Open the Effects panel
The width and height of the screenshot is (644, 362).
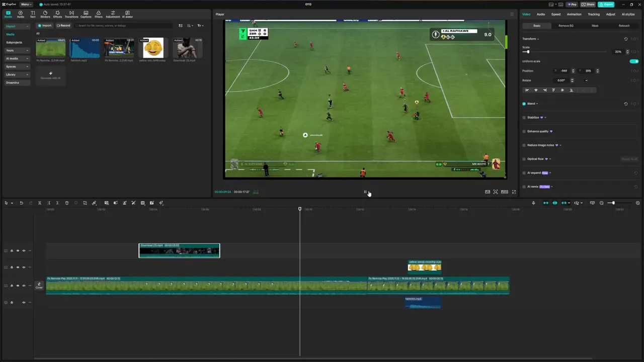point(58,14)
